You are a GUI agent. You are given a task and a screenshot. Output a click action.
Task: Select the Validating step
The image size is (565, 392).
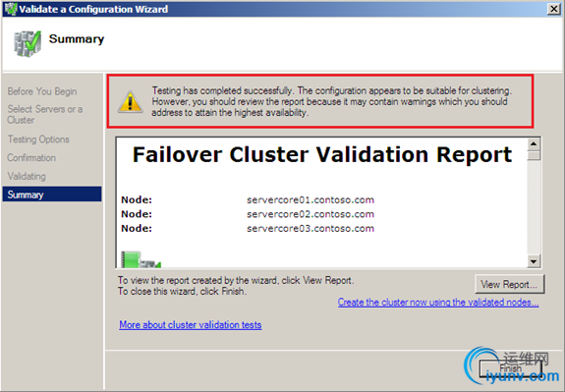pyautogui.click(x=27, y=176)
